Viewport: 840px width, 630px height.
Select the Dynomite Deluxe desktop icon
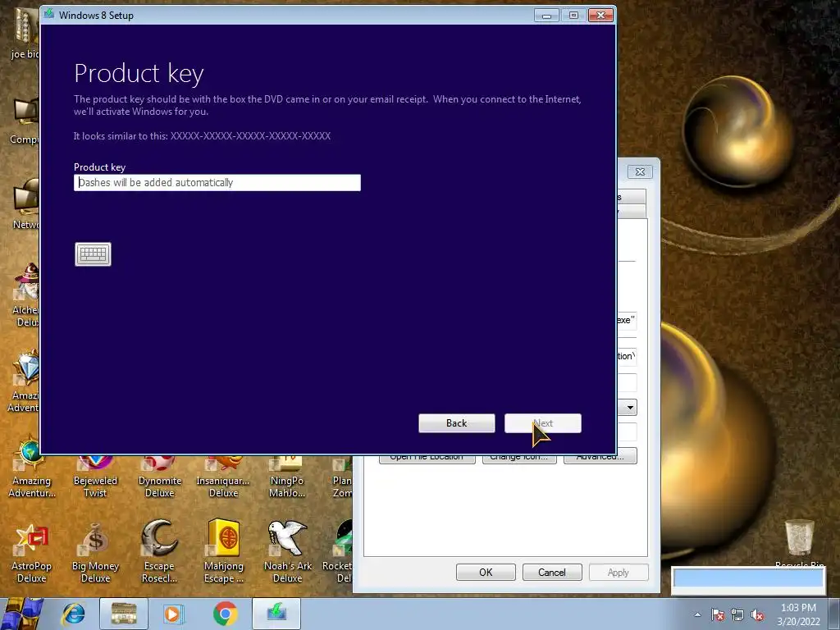pyautogui.click(x=159, y=477)
